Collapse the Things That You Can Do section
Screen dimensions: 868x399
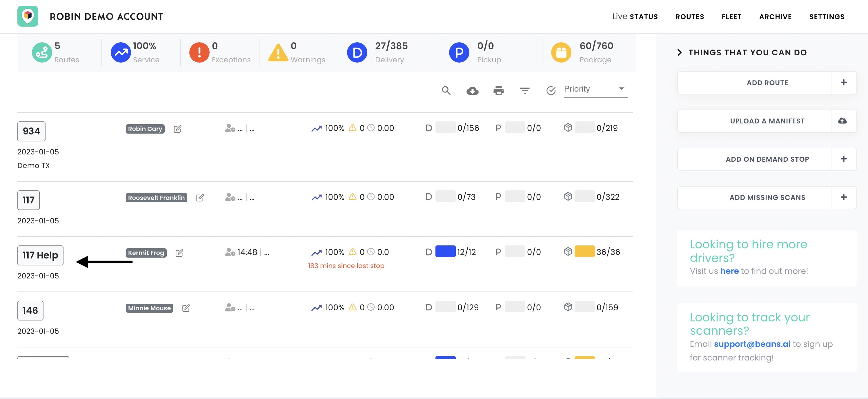[x=679, y=52]
